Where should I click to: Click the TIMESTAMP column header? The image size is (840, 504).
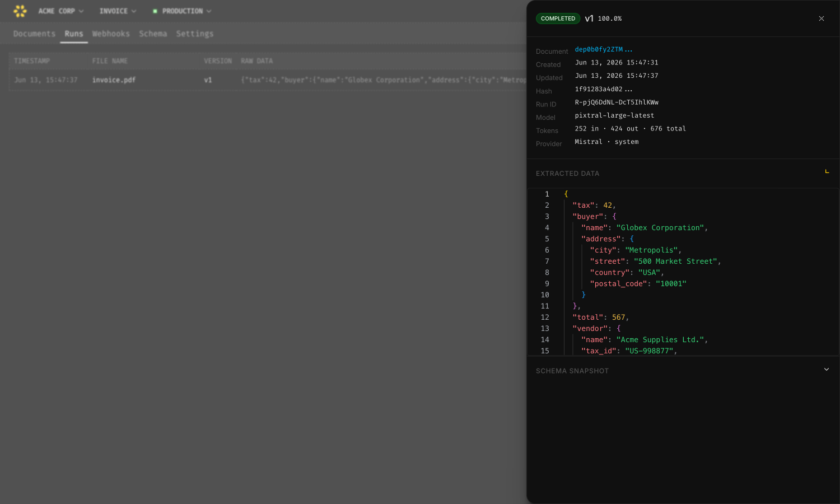click(x=32, y=61)
